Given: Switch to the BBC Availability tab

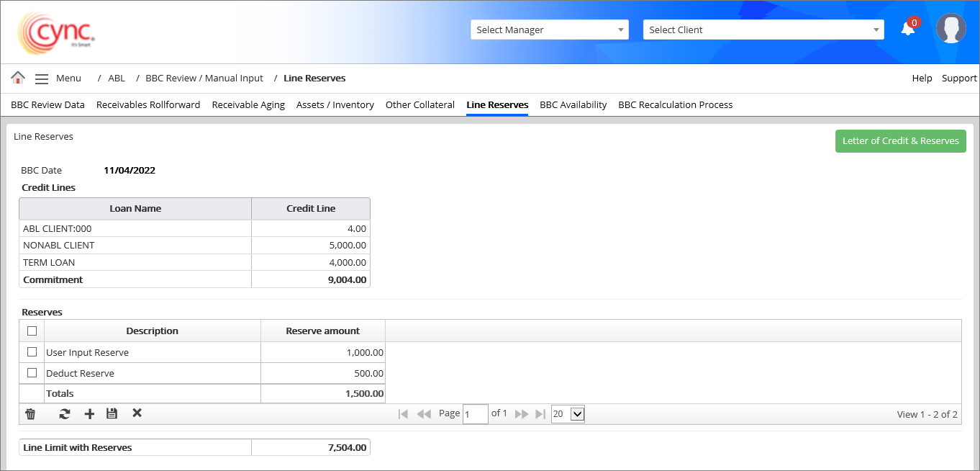Looking at the screenshot, I should point(573,105).
